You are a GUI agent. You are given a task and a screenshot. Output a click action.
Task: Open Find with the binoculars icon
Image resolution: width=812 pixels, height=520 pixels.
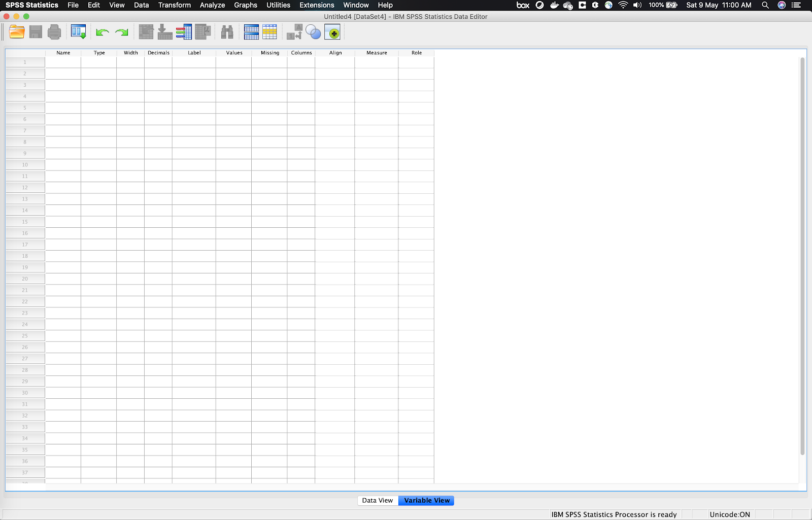pos(227,32)
